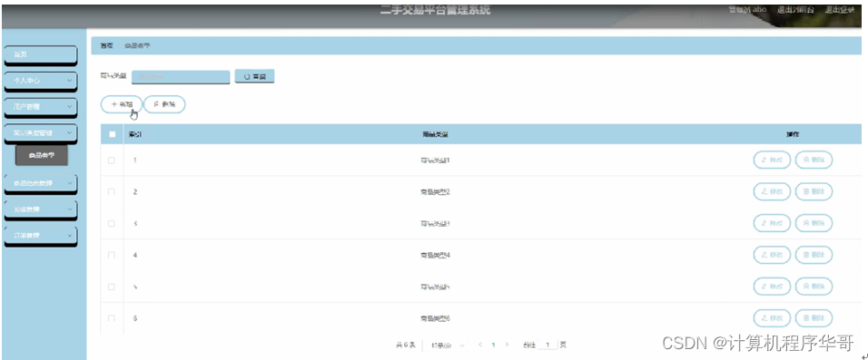Click 修改 for 商品类型2 row
The width and height of the screenshot is (868, 360).
(773, 192)
